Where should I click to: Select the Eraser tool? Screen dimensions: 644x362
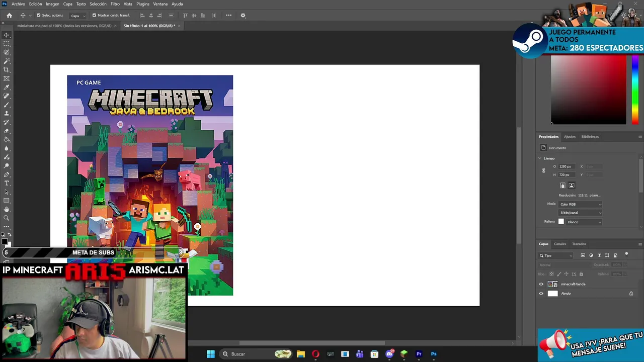tap(7, 131)
